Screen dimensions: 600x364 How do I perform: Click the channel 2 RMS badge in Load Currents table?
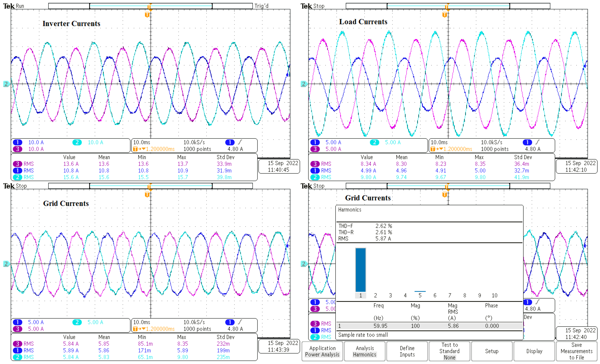point(315,177)
